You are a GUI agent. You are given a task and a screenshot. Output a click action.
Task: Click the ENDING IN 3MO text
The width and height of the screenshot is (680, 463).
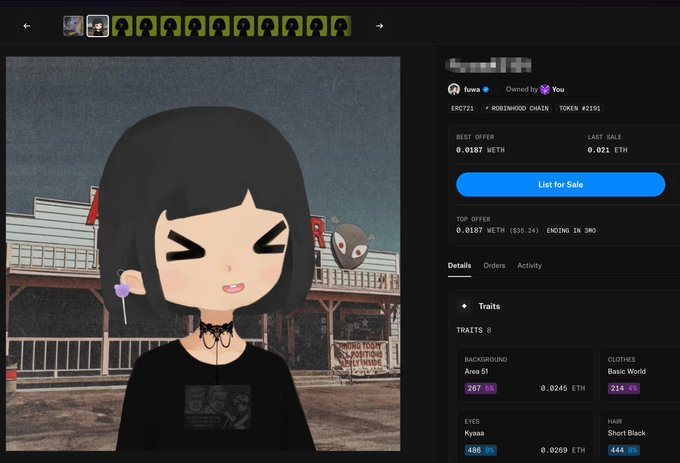point(571,231)
